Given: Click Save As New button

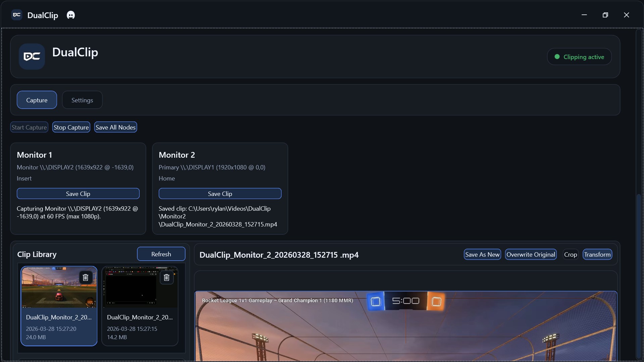Looking at the screenshot, I should pyautogui.click(x=482, y=254).
